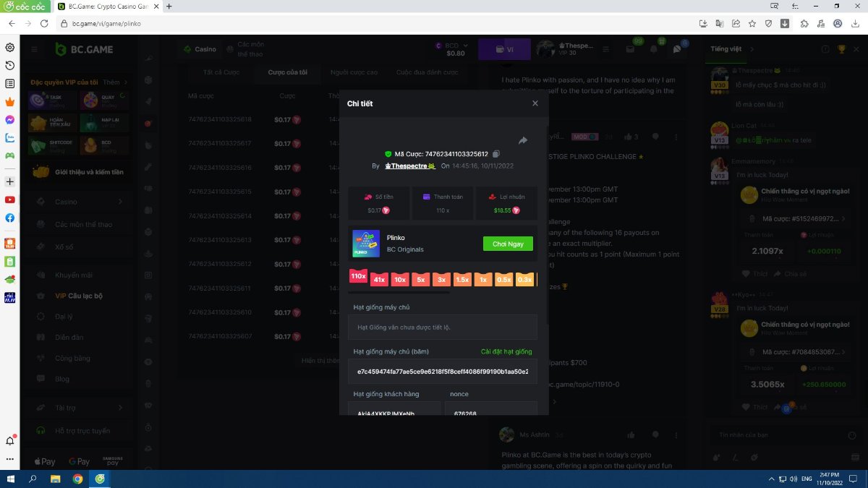Expand the Tiếng việt chat room selector
Viewport: 868px width, 488px height.
coord(731,49)
